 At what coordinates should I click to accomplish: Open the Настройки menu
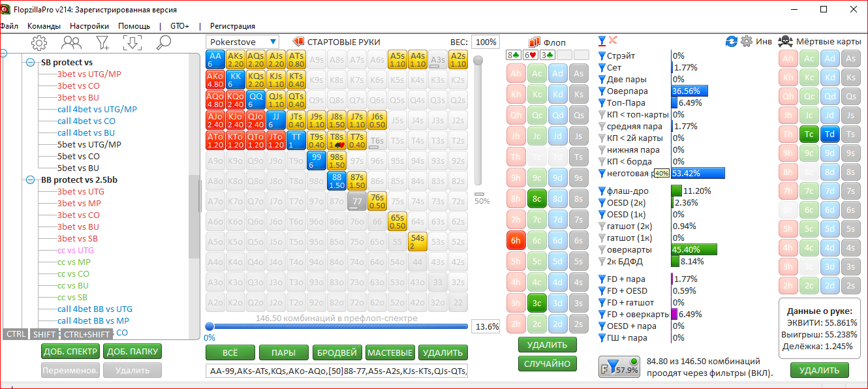(x=89, y=26)
